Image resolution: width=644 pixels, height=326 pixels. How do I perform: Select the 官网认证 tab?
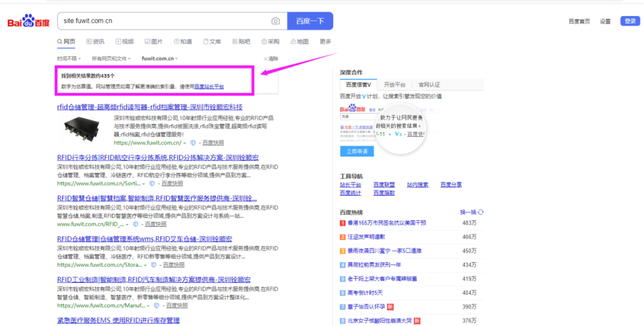429,85
